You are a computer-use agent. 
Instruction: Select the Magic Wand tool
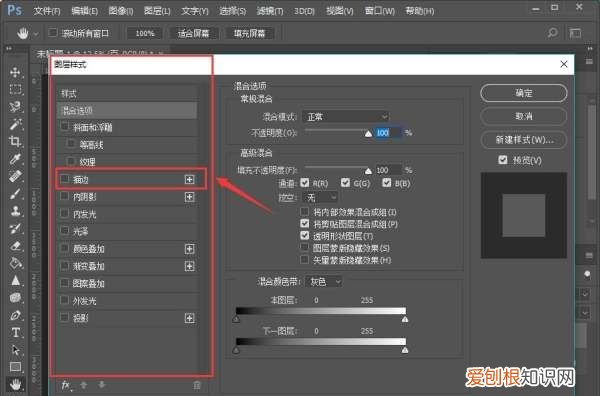[15, 124]
